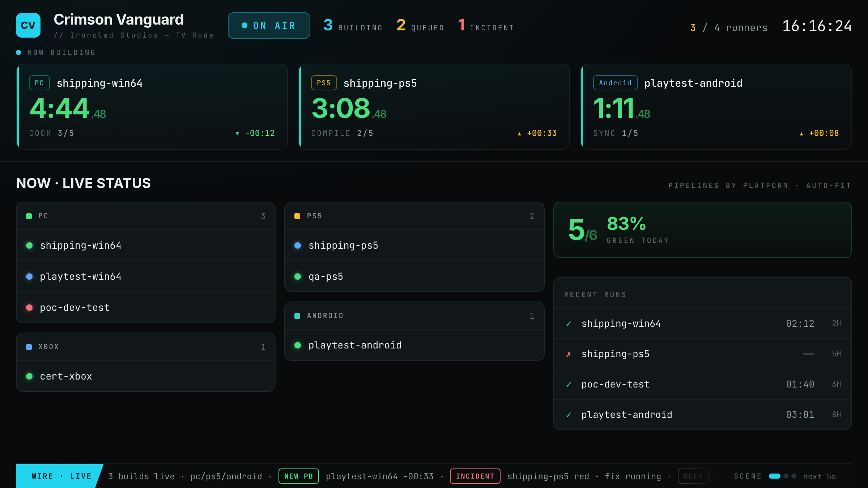This screenshot has width=868, height=488.
Task: Select poc-dev-test in the PC pipeline list
Action: click(x=146, y=308)
